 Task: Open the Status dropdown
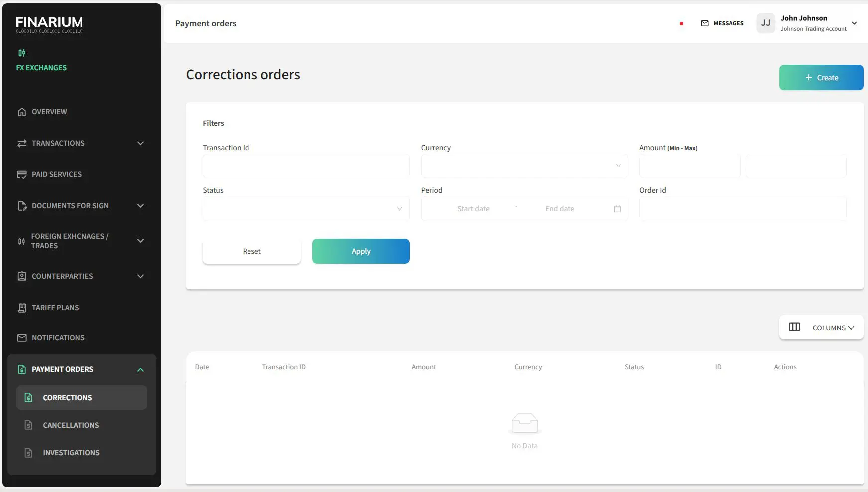point(306,209)
